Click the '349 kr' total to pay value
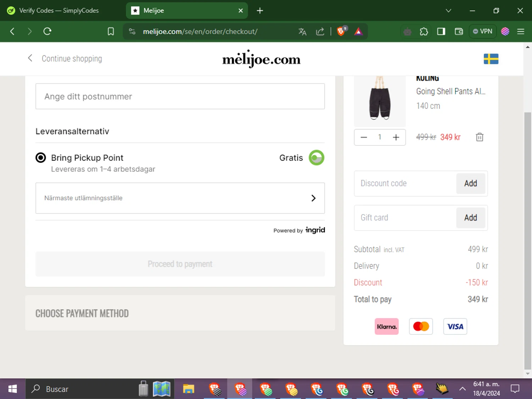 pos(478,299)
